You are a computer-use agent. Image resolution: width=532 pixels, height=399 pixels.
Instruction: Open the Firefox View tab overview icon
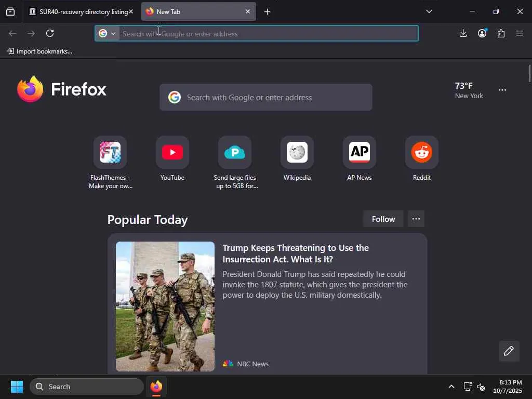[10, 12]
